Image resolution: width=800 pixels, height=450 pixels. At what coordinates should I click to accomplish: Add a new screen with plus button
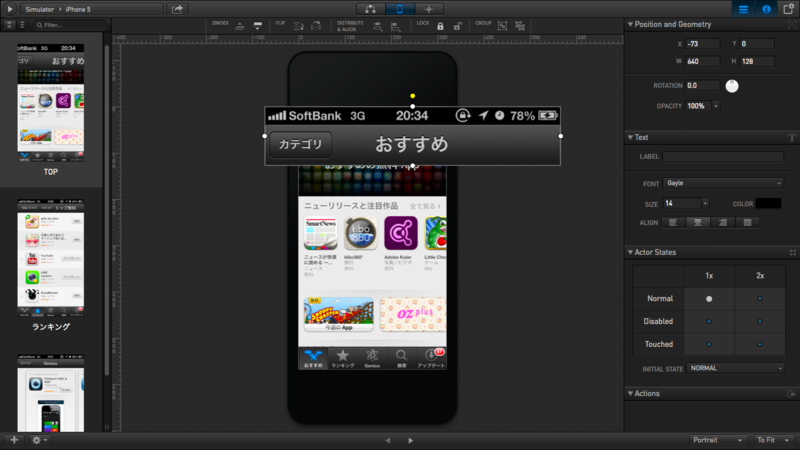(14, 440)
